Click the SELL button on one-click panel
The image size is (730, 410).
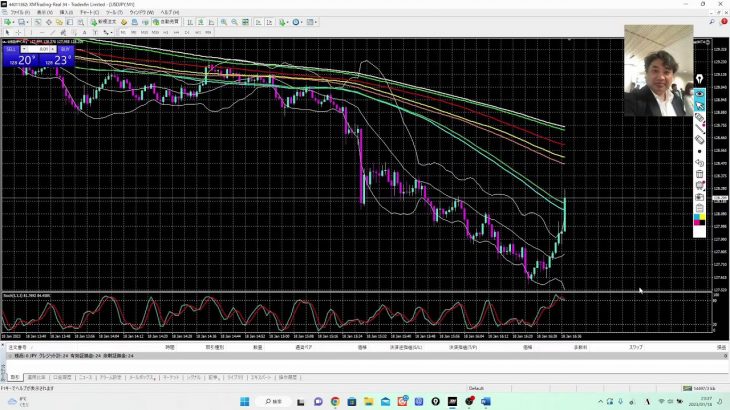coord(11,48)
